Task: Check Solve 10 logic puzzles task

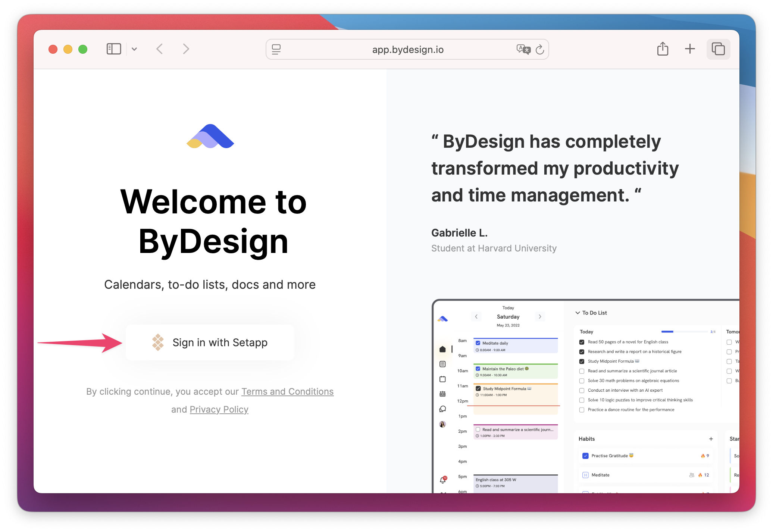Action: 582,400
